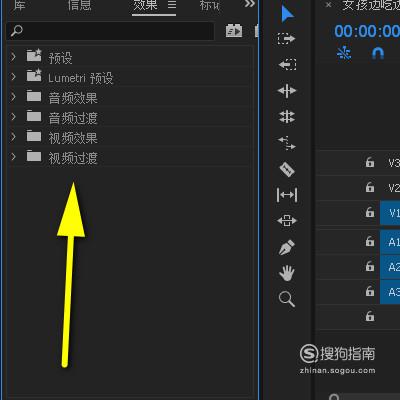
Task: Switch to the 标记 tab
Action: (x=210, y=5)
